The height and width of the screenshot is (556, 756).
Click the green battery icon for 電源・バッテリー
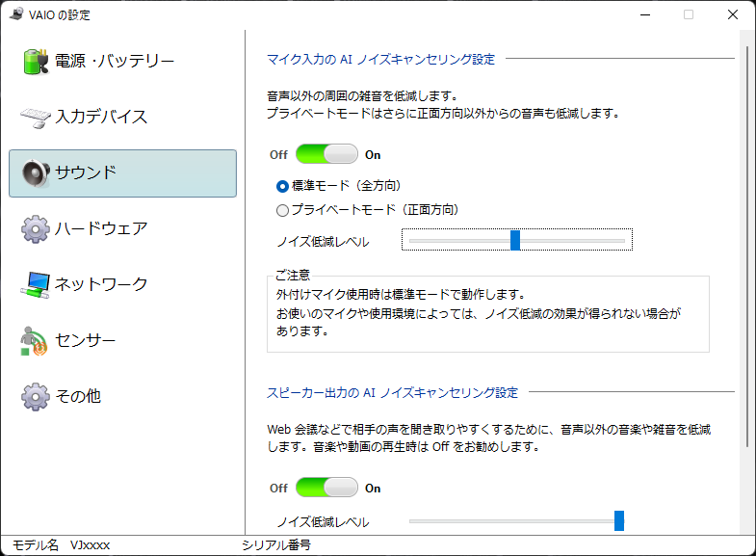[36, 62]
